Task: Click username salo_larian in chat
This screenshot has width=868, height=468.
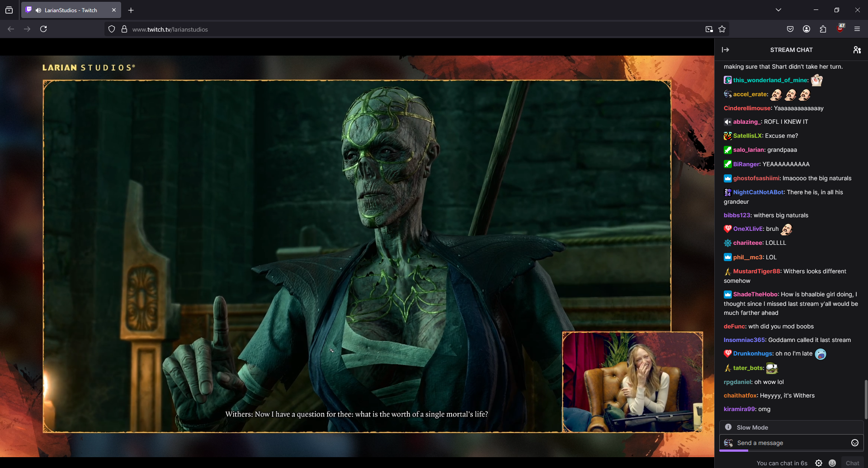Action: [x=749, y=150]
